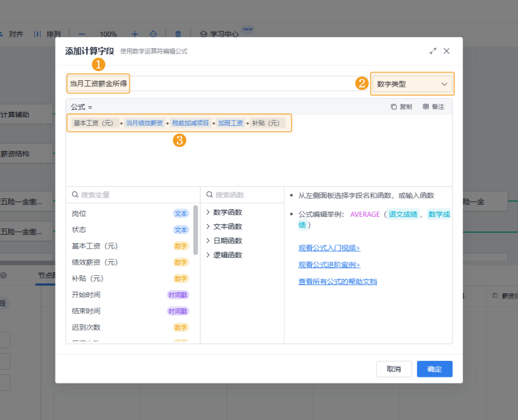The width and height of the screenshot is (518, 420).
Task: Click the 确定 confirm button
Action: click(x=434, y=369)
